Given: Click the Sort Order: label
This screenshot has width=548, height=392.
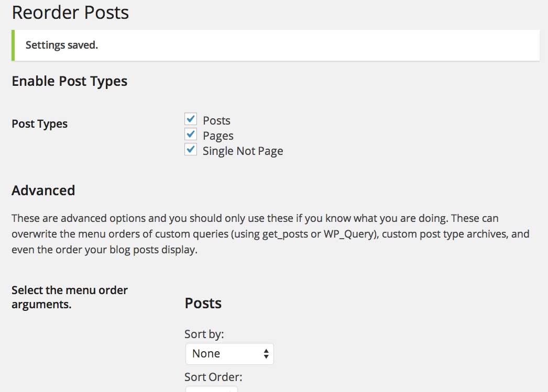Looking at the screenshot, I should (213, 377).
